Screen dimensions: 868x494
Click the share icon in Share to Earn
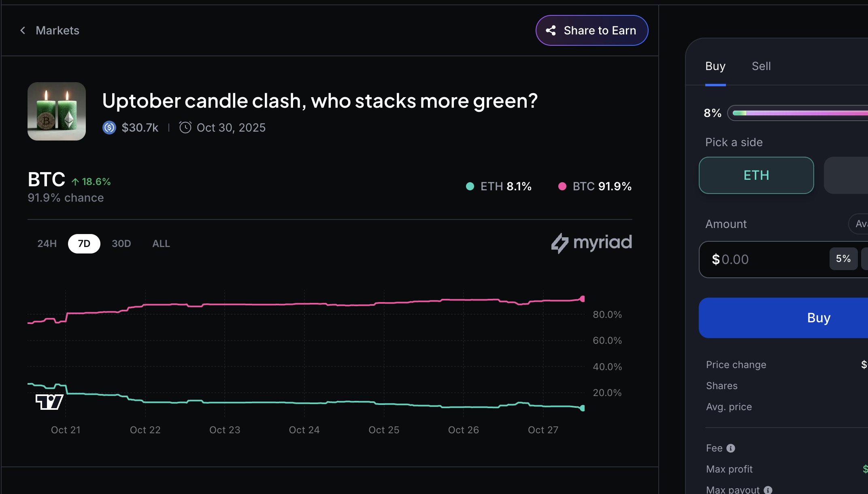(x=551, y=30)
